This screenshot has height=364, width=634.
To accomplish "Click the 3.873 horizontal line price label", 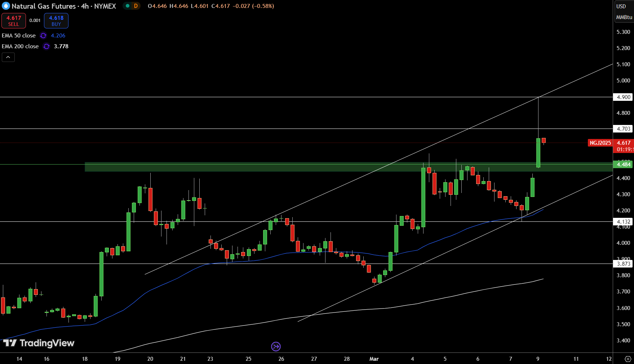I will click(x=624, y=264).
